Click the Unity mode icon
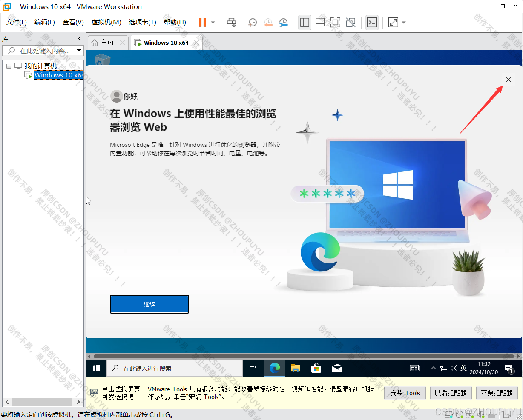This screenshot has height=420, width=523. pos(351,23)
